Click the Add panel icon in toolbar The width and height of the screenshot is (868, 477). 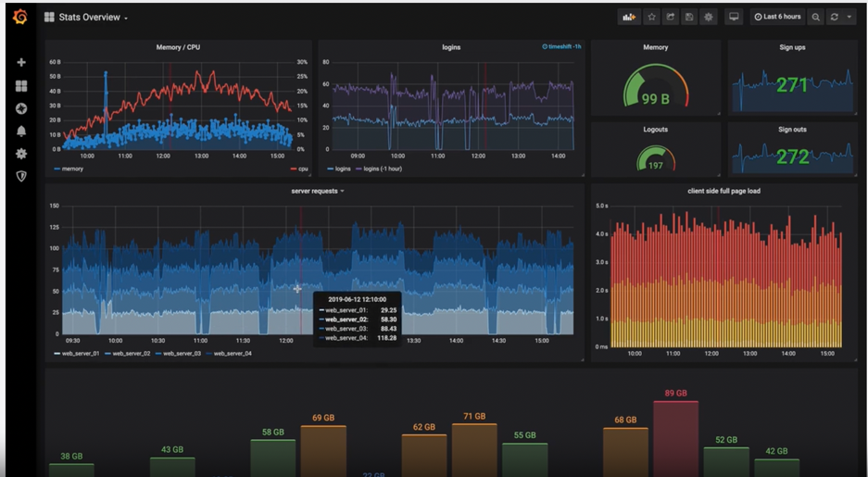(629, 17)
